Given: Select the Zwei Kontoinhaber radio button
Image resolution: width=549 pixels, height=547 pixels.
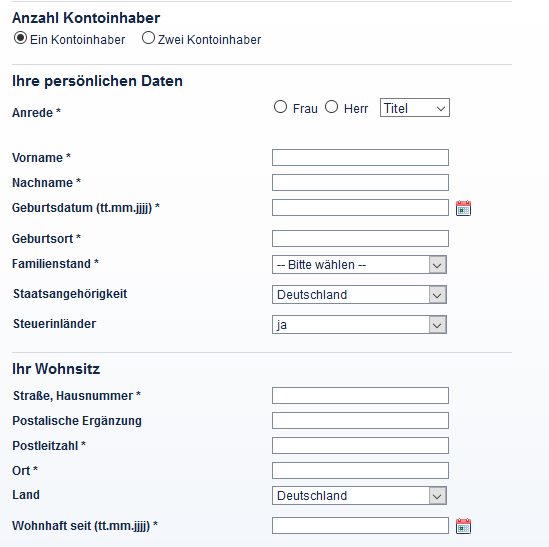Looking at the screenshot, I should click(x=148, y=38).
